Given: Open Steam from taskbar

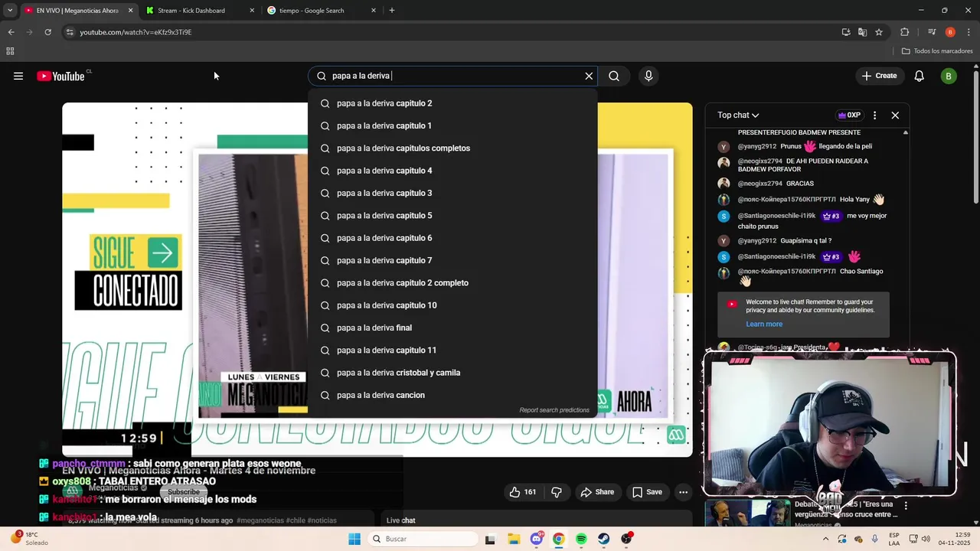Looking at the screenshot, I should click(604, 539).
